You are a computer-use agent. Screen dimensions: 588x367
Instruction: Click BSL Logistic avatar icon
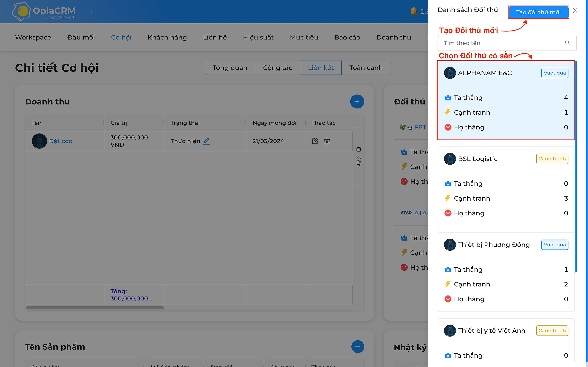point(449,159)
